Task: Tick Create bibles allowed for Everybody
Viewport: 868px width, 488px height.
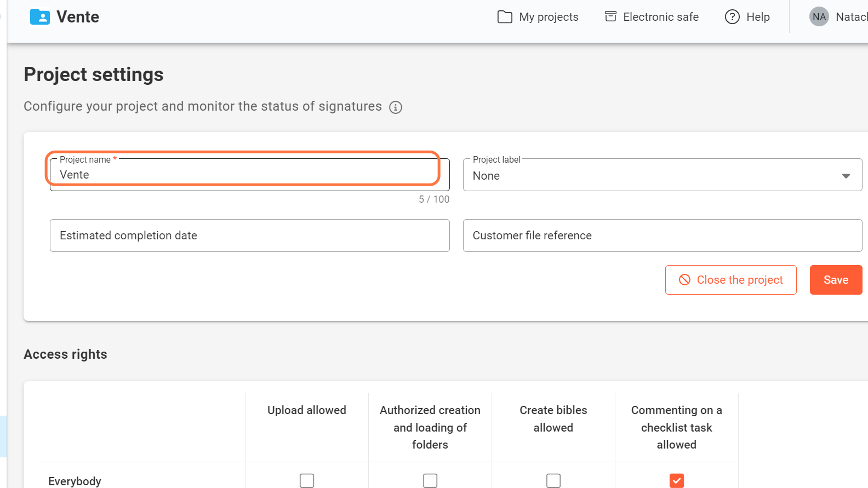Action: pyautogui.click(x=553, y=480)
